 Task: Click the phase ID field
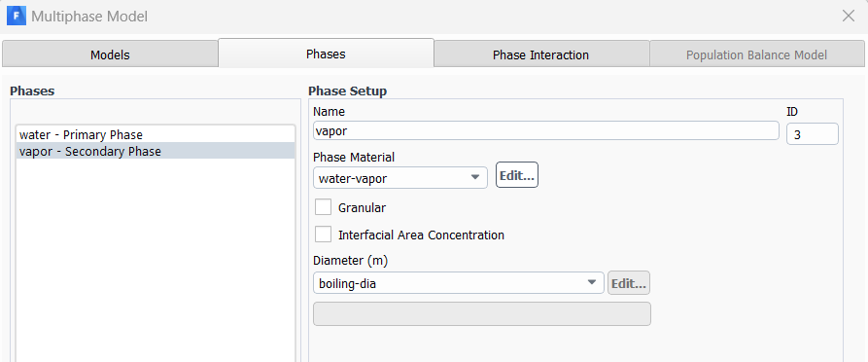pos(812,134)
